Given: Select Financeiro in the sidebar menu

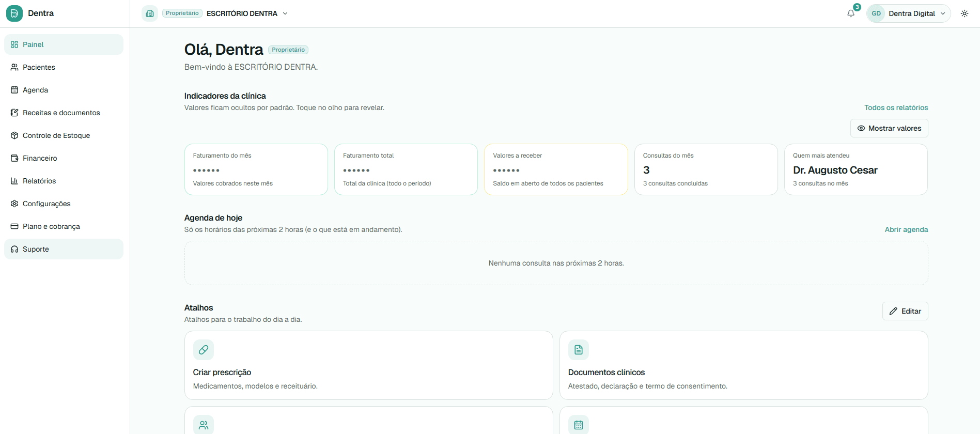Looking at the screenshot, I should tap(64, 158).
